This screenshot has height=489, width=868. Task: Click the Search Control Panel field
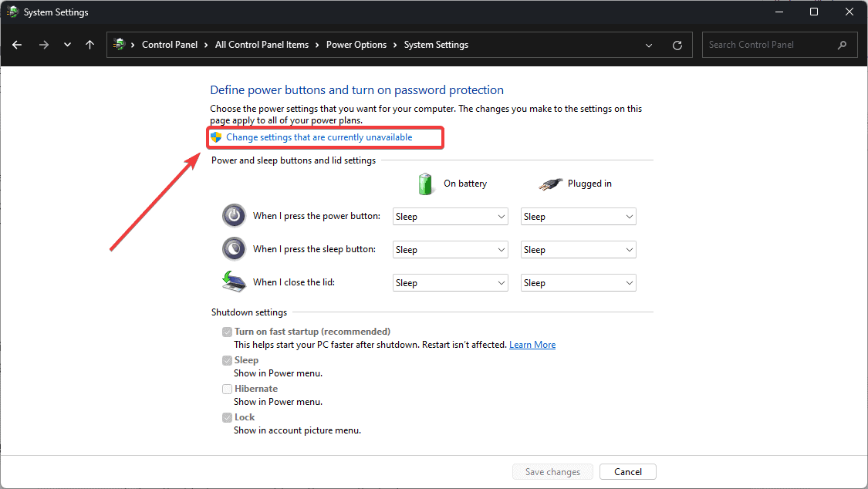pyautogui.click(x=779, y=45)
